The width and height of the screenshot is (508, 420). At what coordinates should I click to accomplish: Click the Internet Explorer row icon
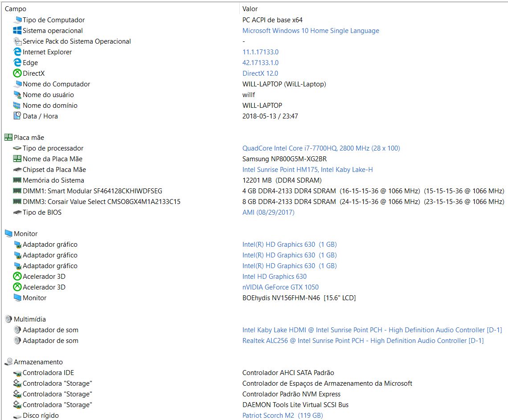[x=17, y=52]
